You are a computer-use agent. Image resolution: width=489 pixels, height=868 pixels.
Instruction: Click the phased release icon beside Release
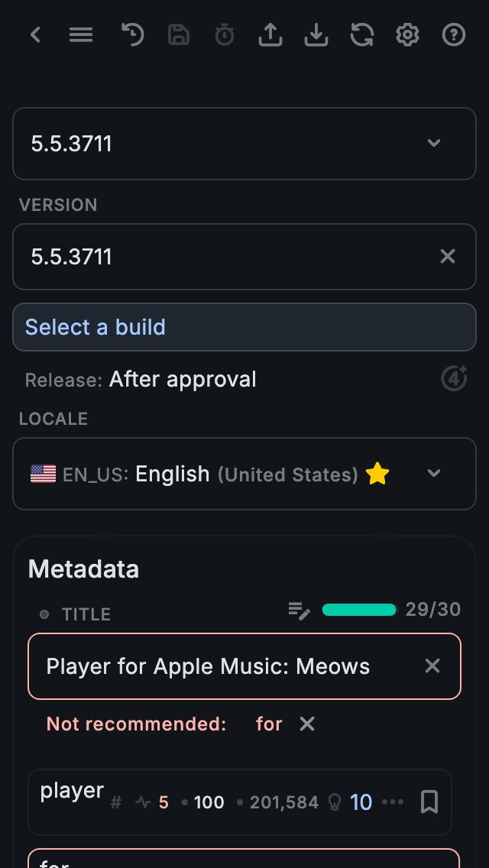point(454,378)
